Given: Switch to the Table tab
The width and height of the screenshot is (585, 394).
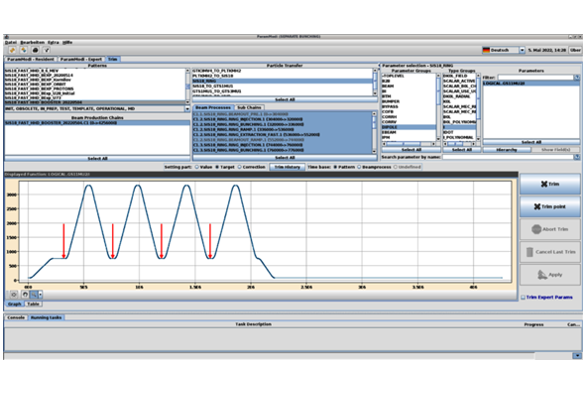Looking at the screenshot, I should (33, 304).
